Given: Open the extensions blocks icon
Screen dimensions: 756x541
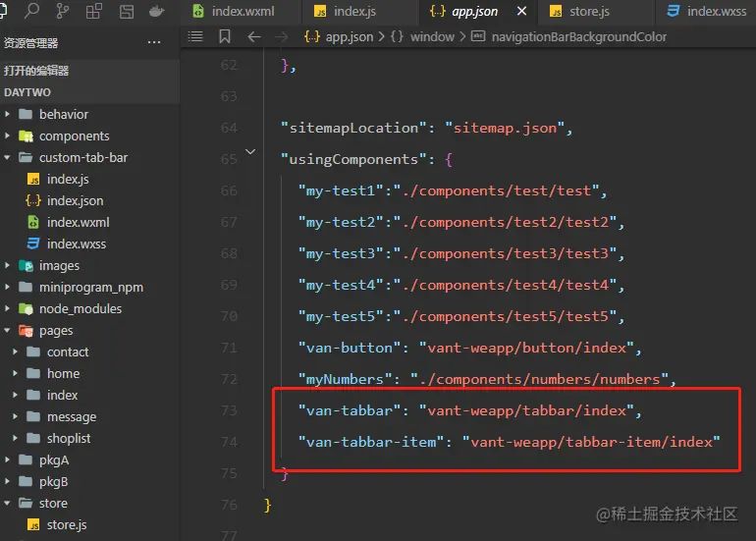Looking at the screenshot, I should (x=94, y=11).
